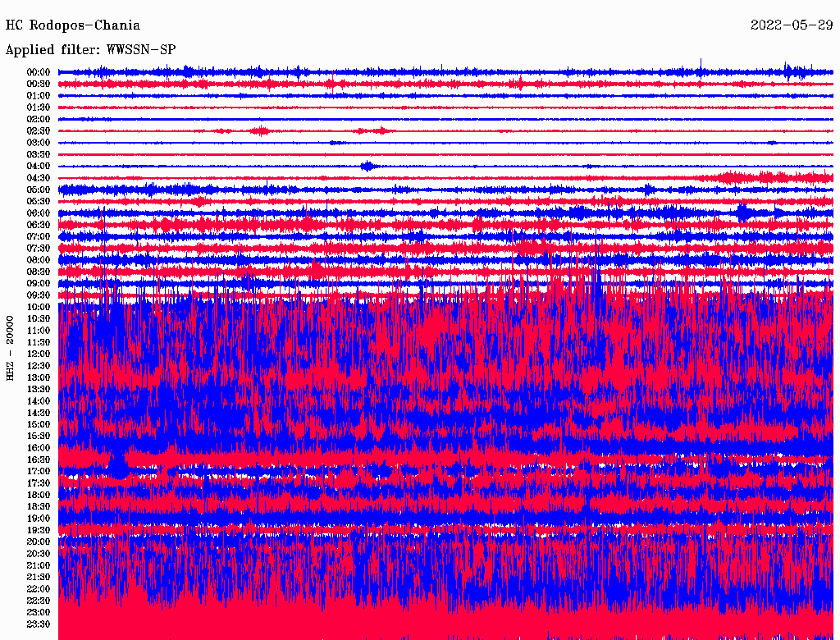This screenshot has width=840, height=640.
Task: Select the 21:00 time marker
Action: click(39, 565)
